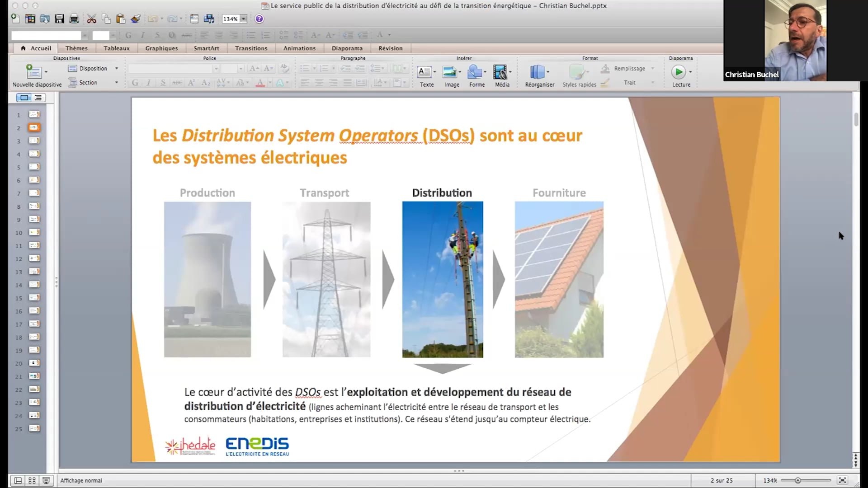Screen dimensions: 868x488
Task: Open the Transitions ribbon tab
Action: 251,48
